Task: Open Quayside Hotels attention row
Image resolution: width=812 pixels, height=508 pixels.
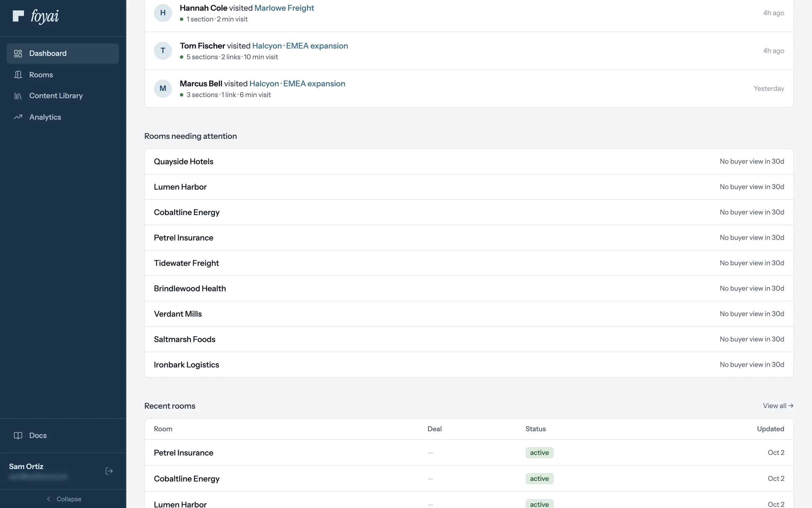Action: tap(469, 162)
